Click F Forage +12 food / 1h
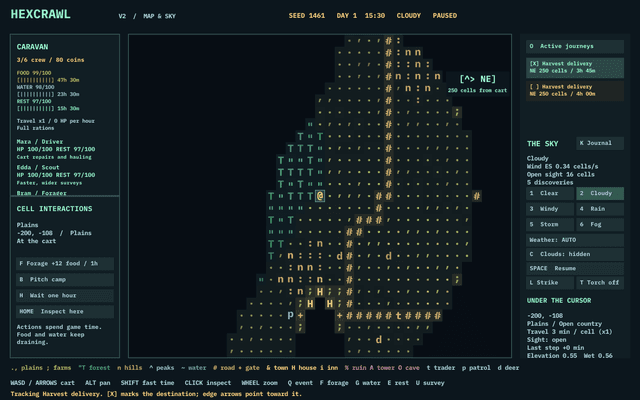Viewport: 640px width, 400px height. (65, 264)
